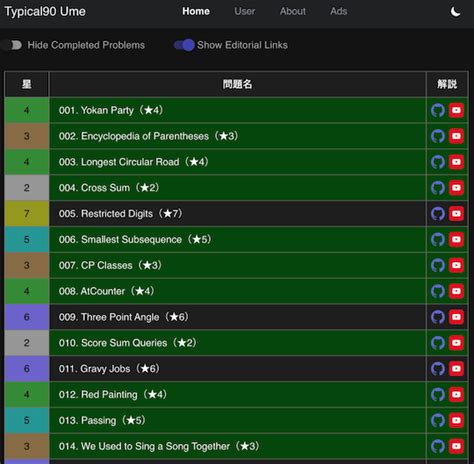Open GitHub editorial for 009 Three Point Angle
The height and width of the screenshot is (464, 474).
(x=438, y=317)
